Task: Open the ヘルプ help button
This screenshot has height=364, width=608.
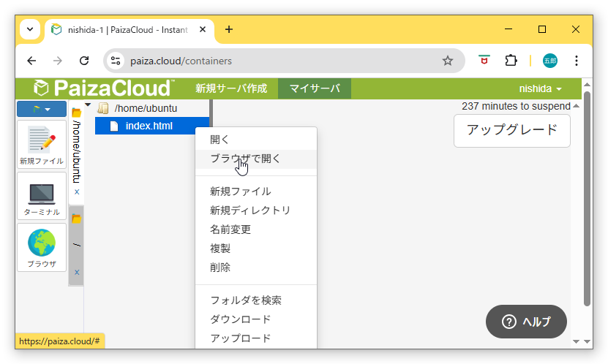Action: click(526, 322)
